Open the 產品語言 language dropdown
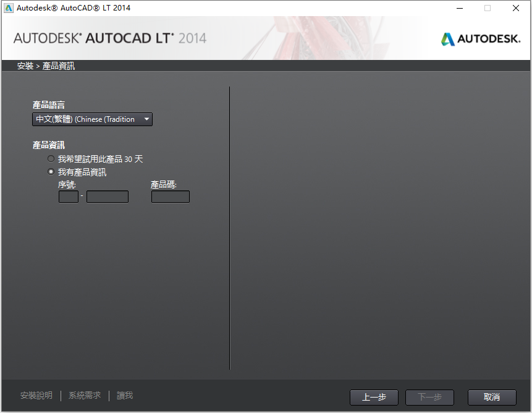The image size is (532, 413). [x=92, y=119]
